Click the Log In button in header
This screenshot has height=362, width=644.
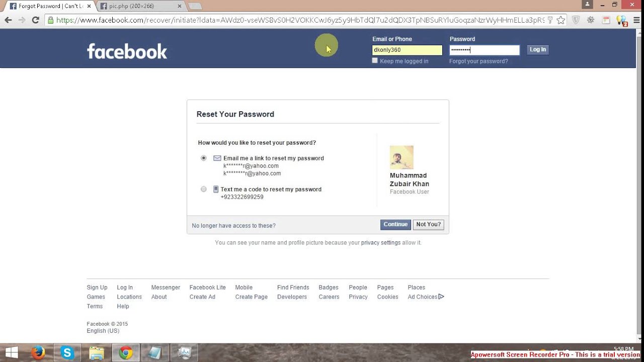[538, 50]
